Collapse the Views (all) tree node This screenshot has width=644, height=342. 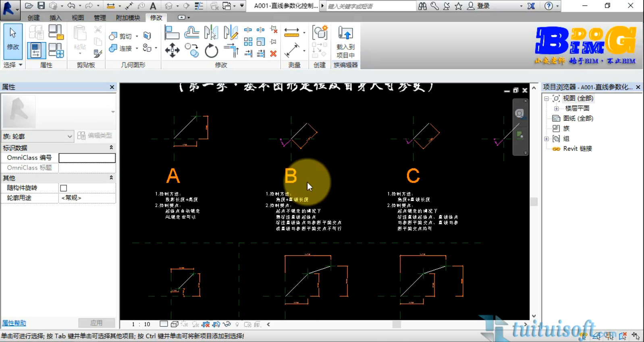point(546,98)
